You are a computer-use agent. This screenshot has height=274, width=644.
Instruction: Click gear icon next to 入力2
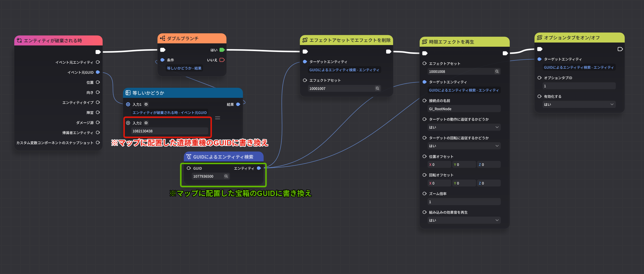tap(146, 123)
